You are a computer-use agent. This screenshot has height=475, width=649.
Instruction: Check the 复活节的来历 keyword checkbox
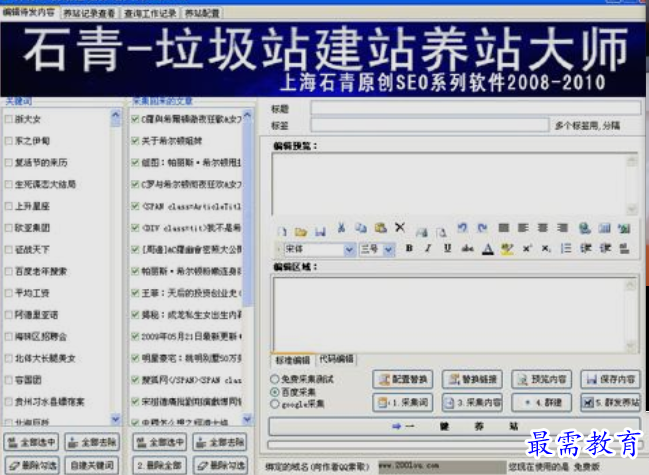point(8,163)
